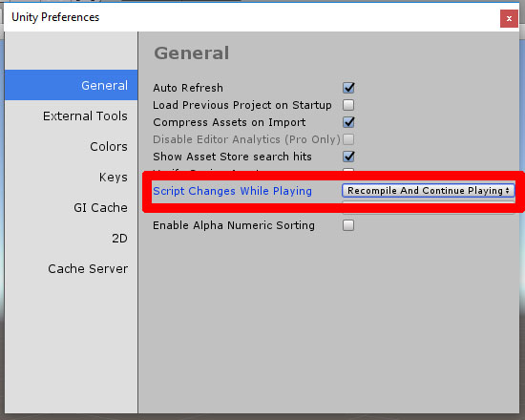Open the Recompile And Continue Playing dropdown

pos(428,191)
